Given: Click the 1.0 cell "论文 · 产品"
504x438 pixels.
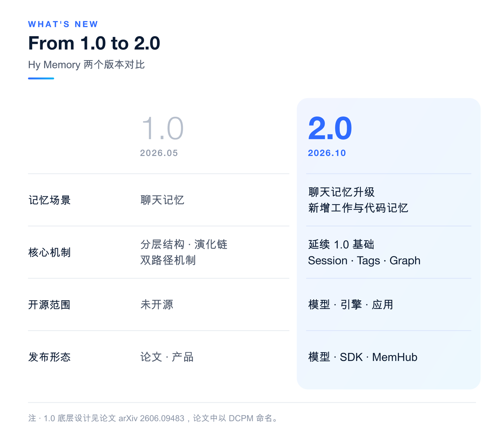Looking at the screenshot, I should [x=167, y=357].
